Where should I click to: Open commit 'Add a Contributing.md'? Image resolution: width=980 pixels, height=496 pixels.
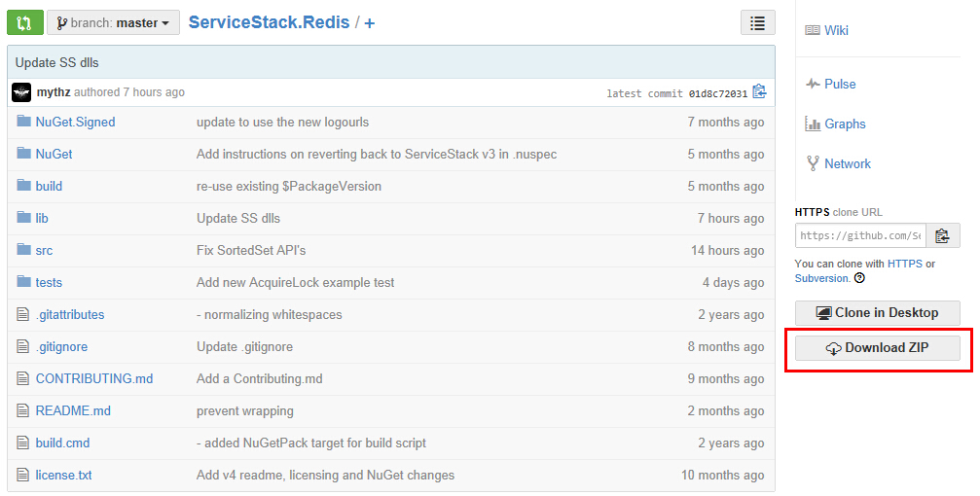[x=260, y=378]
